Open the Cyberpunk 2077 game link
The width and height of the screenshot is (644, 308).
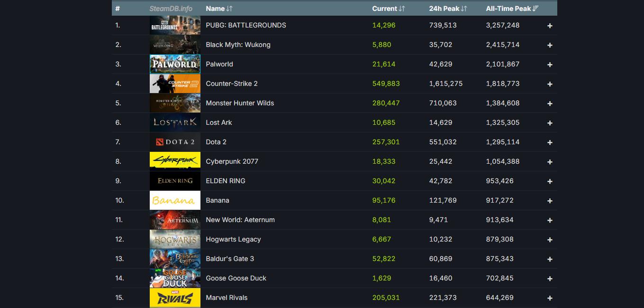[232, 161]
